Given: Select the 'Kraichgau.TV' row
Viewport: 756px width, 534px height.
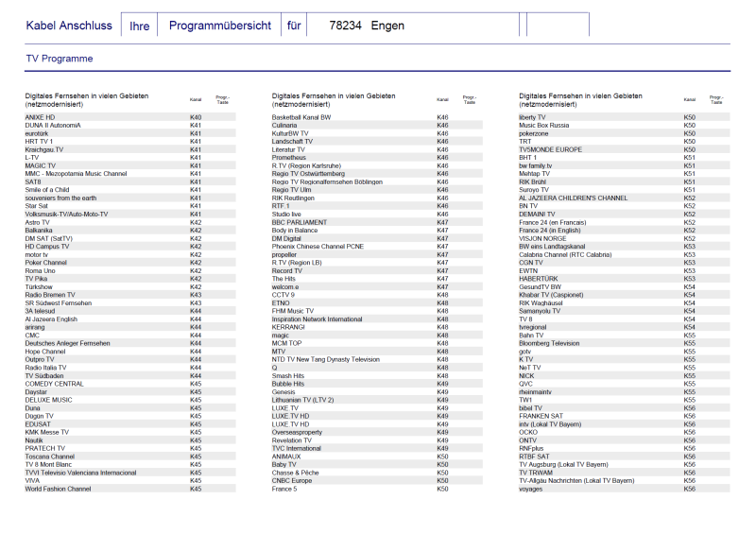Looking at the screenshot, I should pyautogui.click(x=130, y=149).
